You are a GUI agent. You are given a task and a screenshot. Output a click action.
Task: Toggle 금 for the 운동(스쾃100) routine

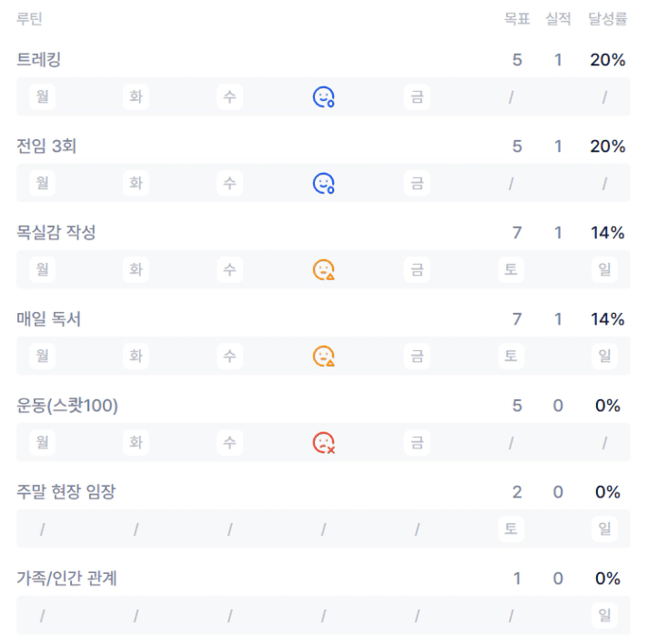click(x=417, y=442)
